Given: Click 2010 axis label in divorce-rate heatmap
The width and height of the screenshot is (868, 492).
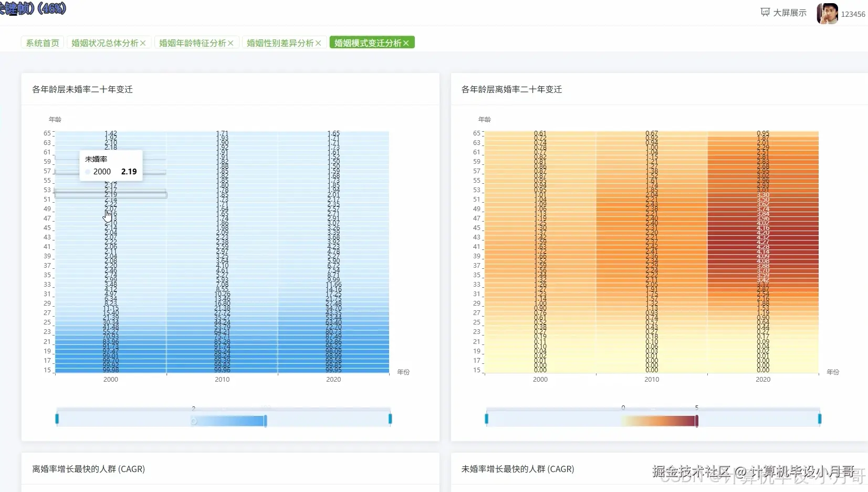Looking at the screenshot, I should [652, 380].
